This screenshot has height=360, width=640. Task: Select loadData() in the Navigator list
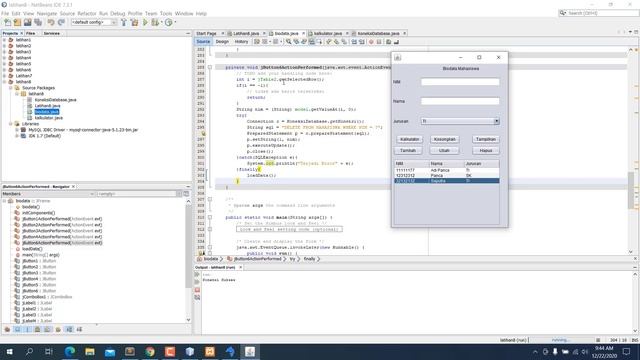tap(32, 249)
